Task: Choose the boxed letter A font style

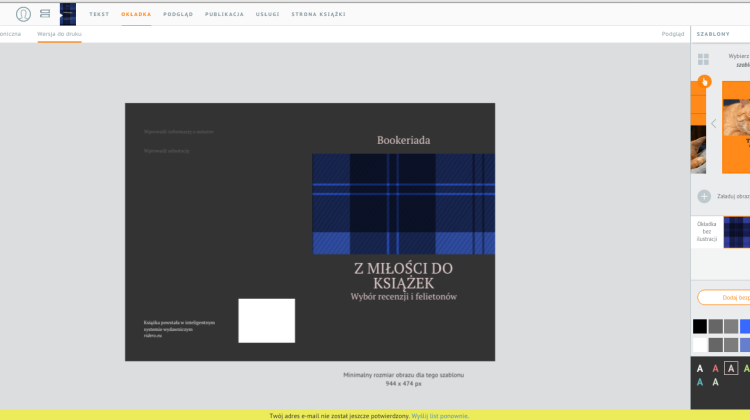Action: (731, 368)
